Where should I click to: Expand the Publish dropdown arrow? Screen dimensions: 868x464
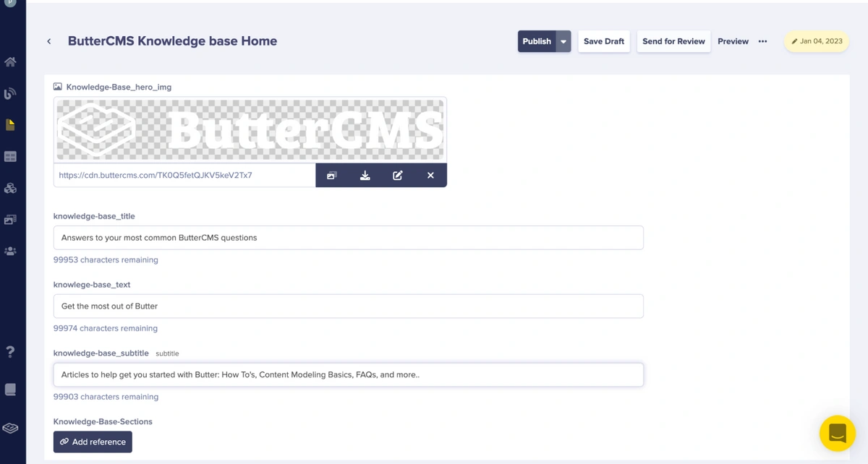click(563, 41)
